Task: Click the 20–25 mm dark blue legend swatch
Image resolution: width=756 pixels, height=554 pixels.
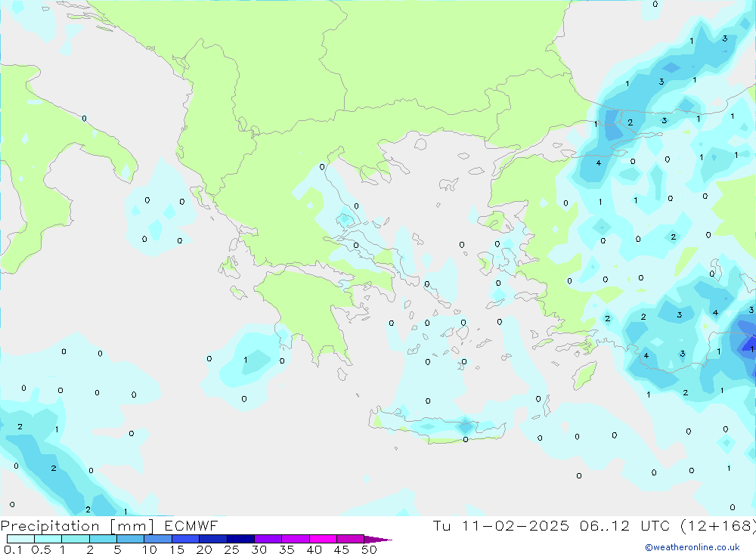Action: pyautogui.click(x=212, y=539)
